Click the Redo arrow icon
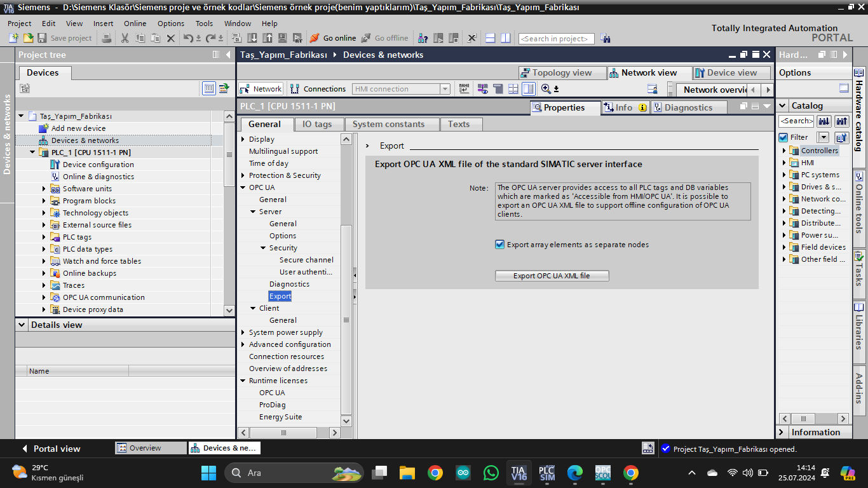This screenshot has height=488, width=868. coord(211,38)
